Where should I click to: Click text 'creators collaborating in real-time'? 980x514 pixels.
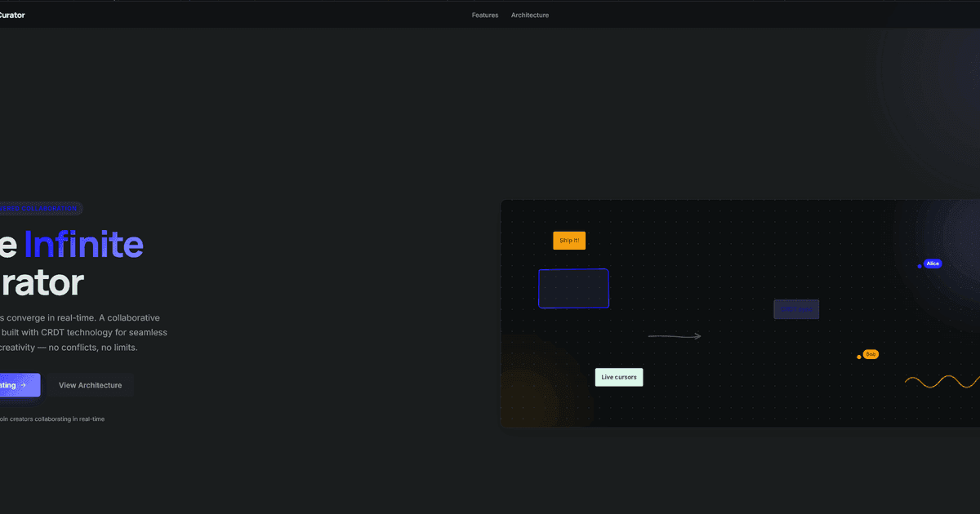(57, 419)
